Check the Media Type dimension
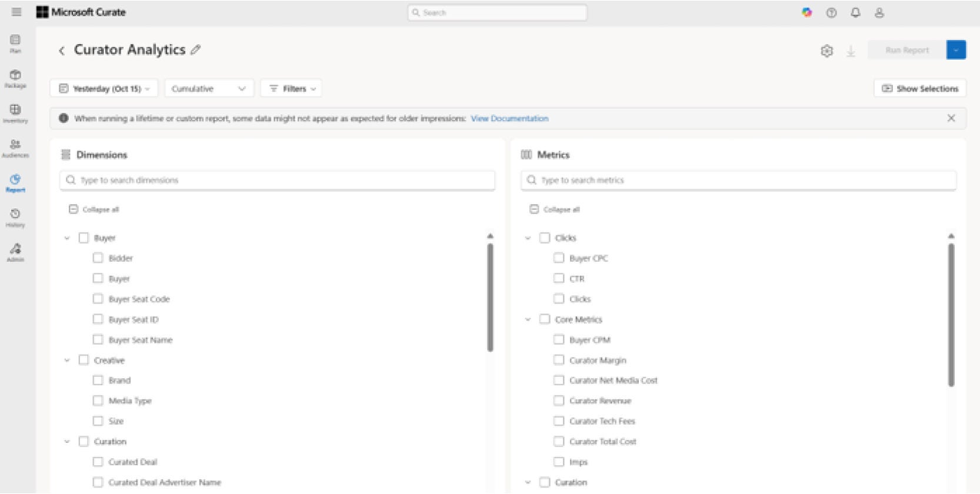The width and height of the screenshot is (980, 494). pos(98,400)
